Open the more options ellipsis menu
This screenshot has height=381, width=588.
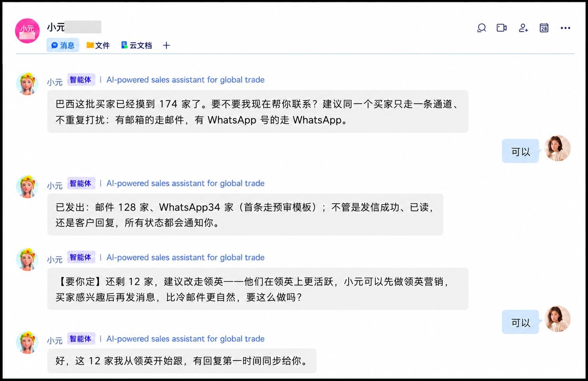pos(565,28)
